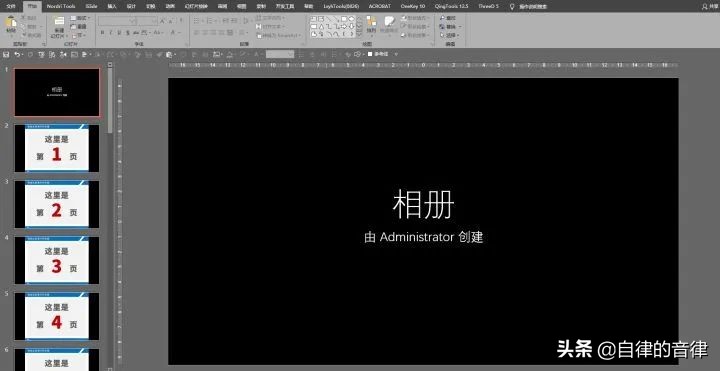Toggle text shadow formatting
720x371 pixels.
(x=128, y=33)
